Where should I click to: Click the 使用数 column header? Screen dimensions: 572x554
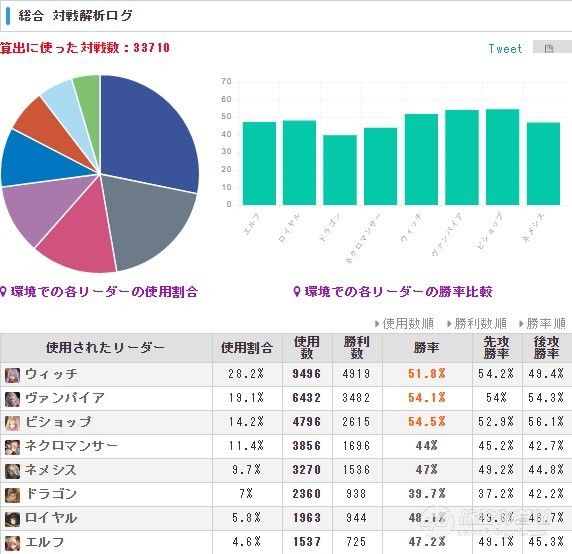(x=307, y=348)
